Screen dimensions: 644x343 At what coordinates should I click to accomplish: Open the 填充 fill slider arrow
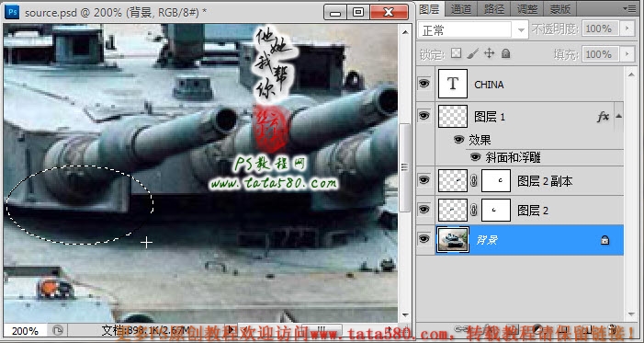[x=627, y=54]
